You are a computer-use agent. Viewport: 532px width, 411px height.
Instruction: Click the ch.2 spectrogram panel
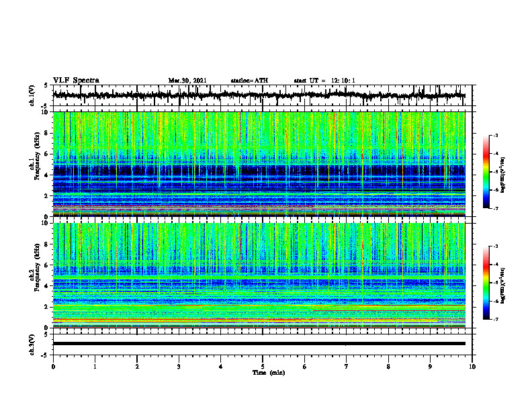(259, 275)
